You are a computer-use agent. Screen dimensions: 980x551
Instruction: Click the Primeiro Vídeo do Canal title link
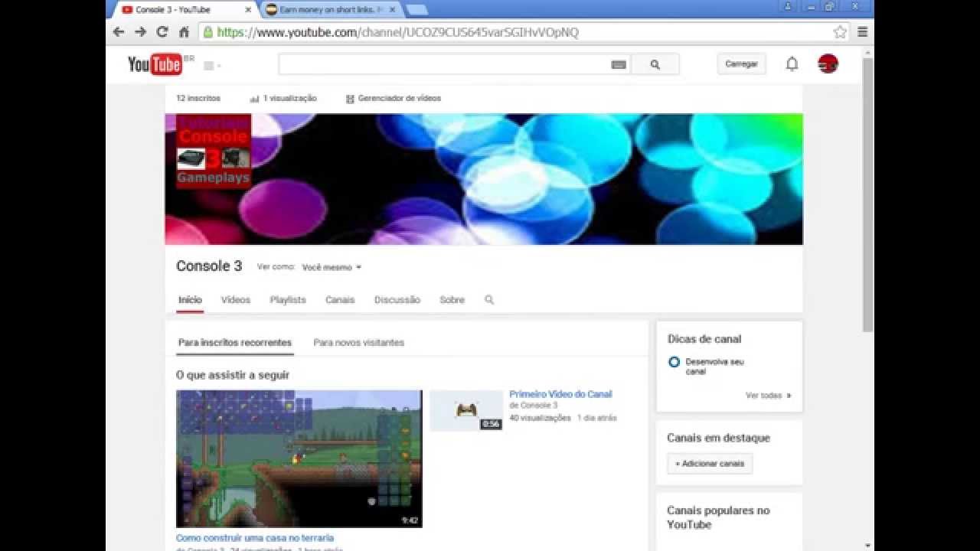561,395
